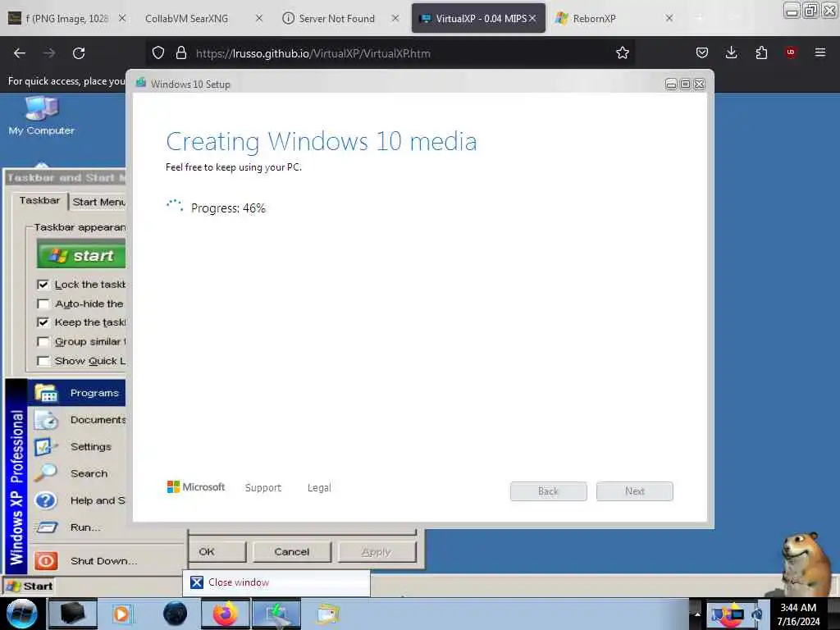Screen dimensions: 840x630
Task: Close the RebornXP tab
Action: pos(669,18)
